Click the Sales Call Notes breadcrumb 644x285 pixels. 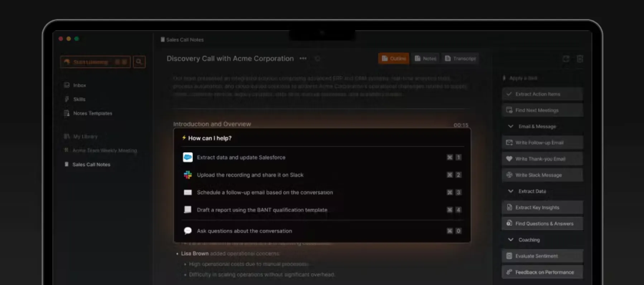pyautogui.click(x=182, y=40)
